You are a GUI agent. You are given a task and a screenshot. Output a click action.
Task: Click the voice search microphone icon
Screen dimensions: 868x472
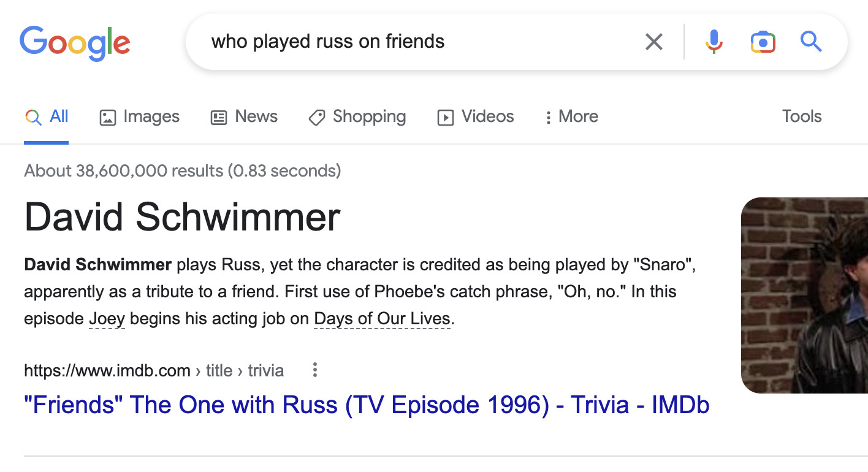[x=713, y=42]
